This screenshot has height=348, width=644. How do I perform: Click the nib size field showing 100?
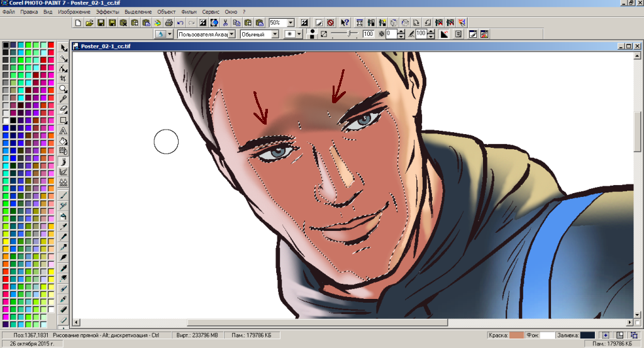(x=368, y=34)
